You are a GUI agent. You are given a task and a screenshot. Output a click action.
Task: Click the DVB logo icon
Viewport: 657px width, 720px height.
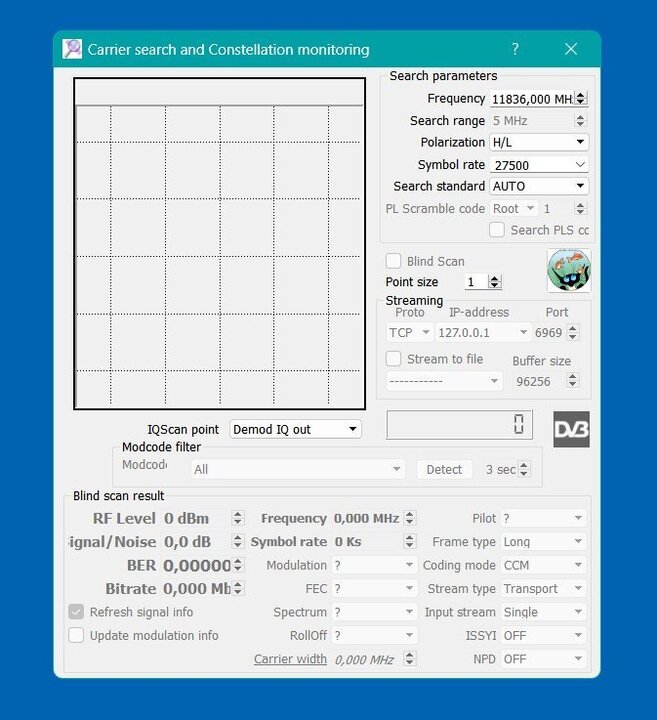coord(571,428)
